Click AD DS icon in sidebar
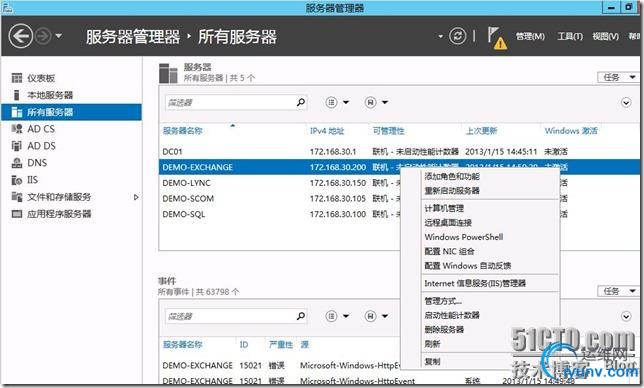The height and width of the screenshot is (388, 644). [x=17, y=146]
